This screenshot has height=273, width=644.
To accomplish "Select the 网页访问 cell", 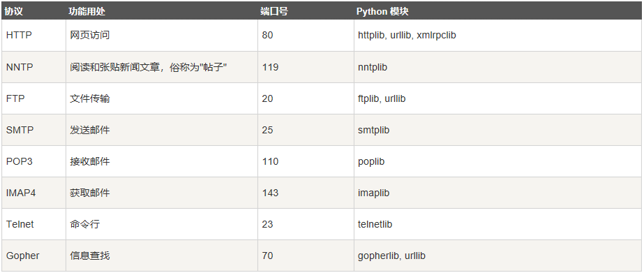I will click(x=162, y=36).
